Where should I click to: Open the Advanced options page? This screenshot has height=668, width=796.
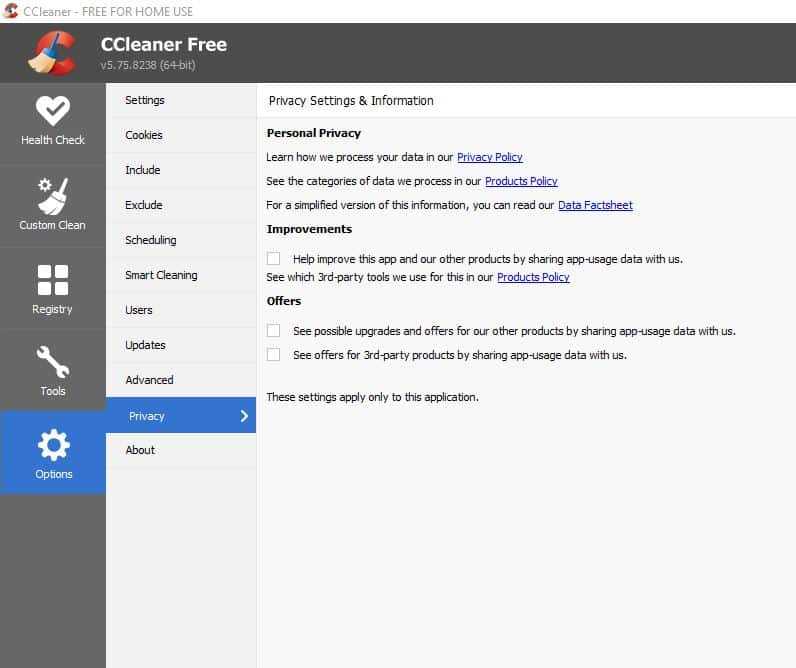pyautogui.click(x=181, y=380)
